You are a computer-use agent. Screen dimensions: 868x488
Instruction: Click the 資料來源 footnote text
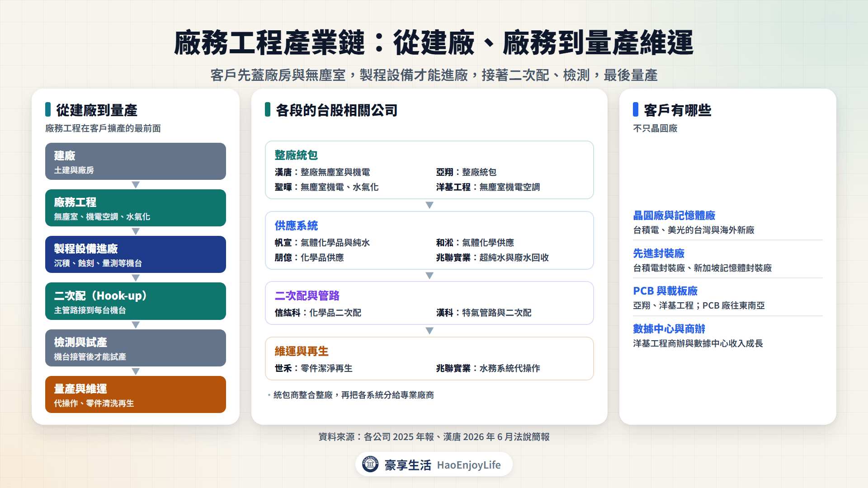tap(434, 437)
